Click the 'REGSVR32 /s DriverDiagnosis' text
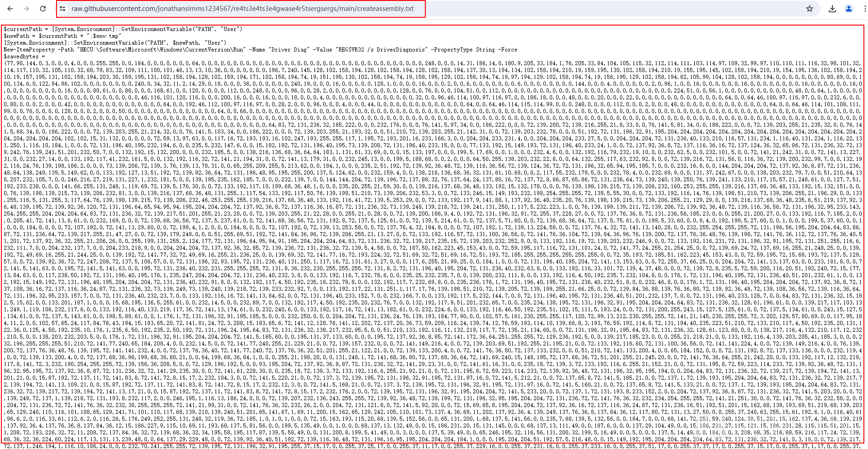Screen dimensions: 868x449 point(382,50)
